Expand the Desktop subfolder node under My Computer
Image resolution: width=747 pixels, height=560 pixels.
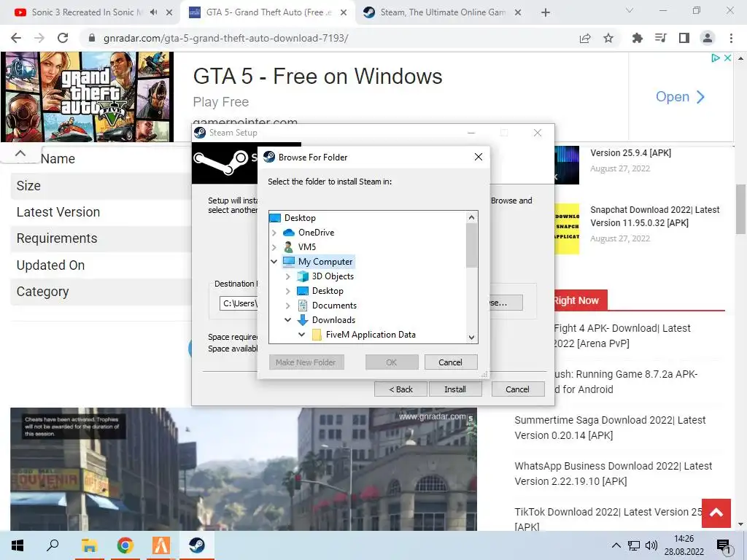[287, 291]
